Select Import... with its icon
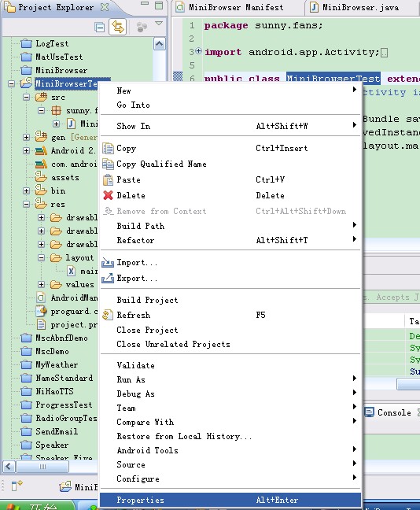This screenshot has height=510, width=420. point(130,263)
